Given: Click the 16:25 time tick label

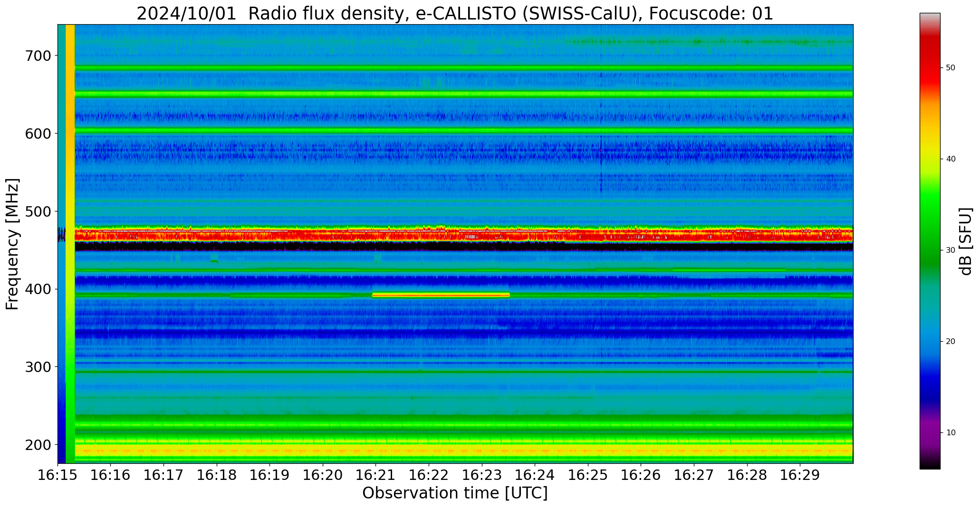Looking at the screenshot, I should click(588, 475).
